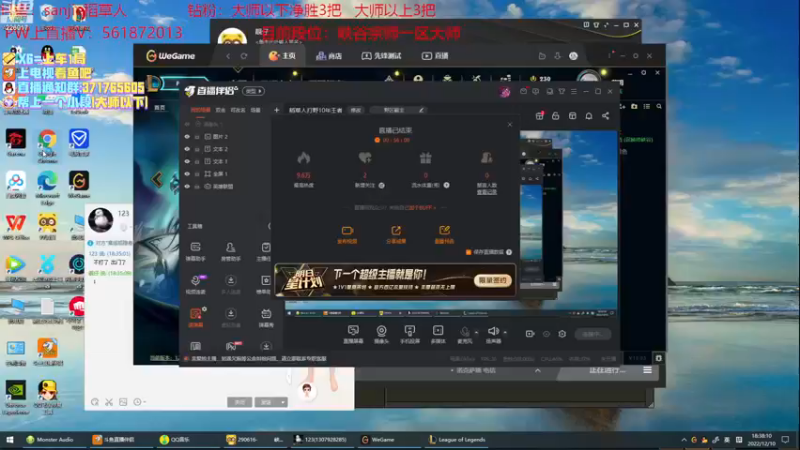Screen dimensions: 800x450
Task: Collapse the toolbox (工具箱) panel arrow
Action: [269, 226]
